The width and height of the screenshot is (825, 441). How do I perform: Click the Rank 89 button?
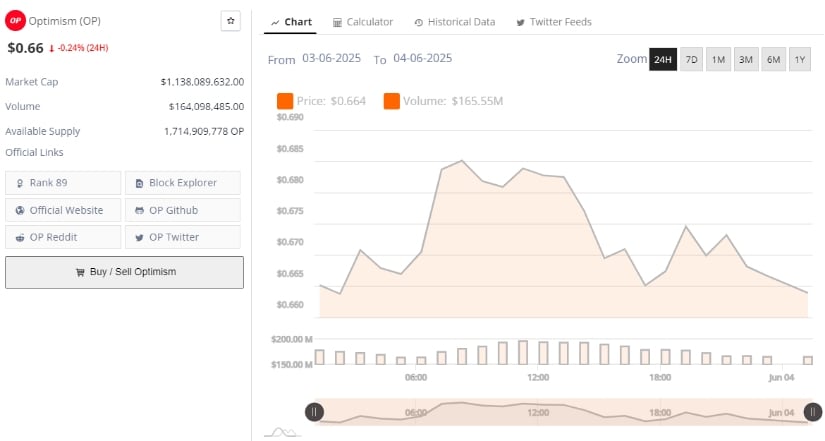click(63, 183)
